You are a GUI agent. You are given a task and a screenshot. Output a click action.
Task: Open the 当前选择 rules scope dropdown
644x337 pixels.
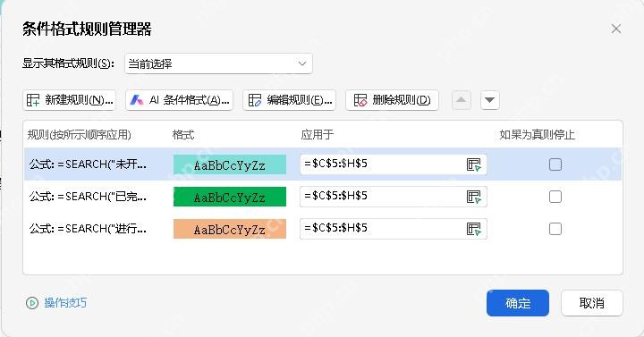point(218,63)
